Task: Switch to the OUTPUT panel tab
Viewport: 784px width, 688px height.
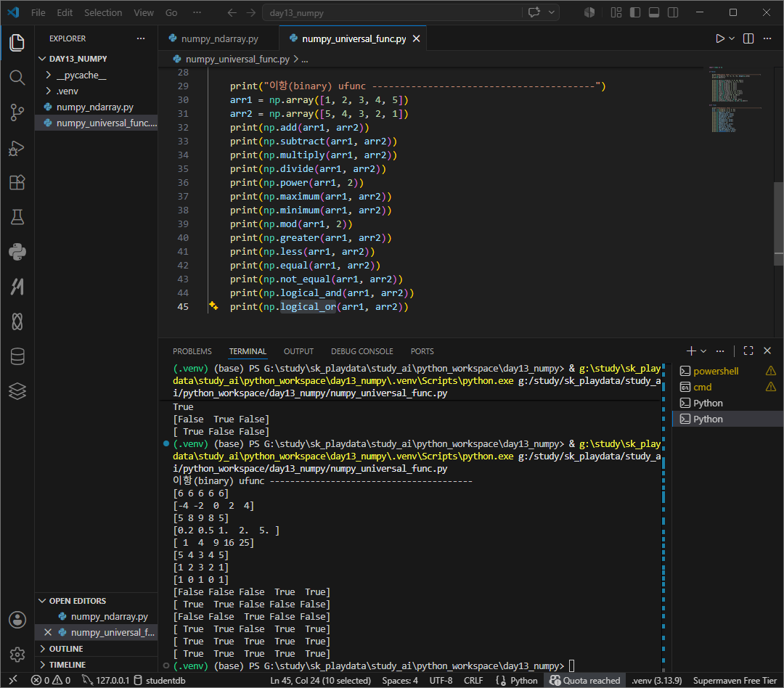Action: coord(298,351)
